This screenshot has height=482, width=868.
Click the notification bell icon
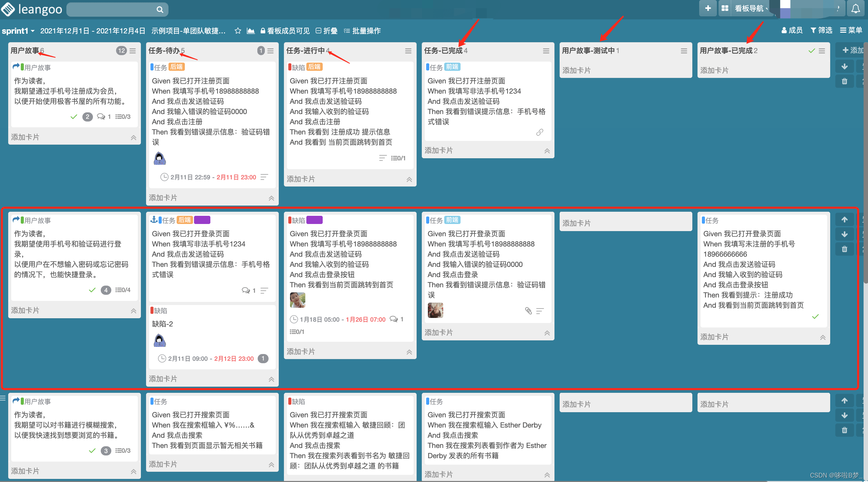(855, 9)
